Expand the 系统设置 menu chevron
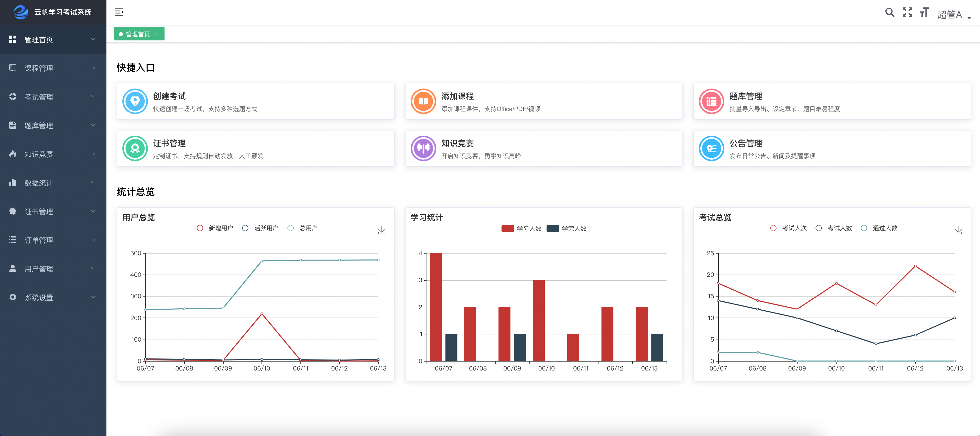Screen dimensions: 980x436 pos(93,297)
